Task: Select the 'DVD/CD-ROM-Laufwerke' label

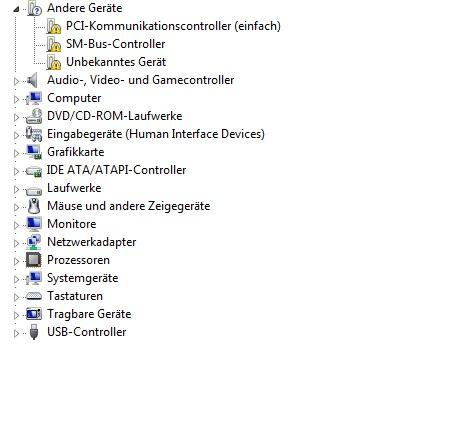Action: point(115,116)
